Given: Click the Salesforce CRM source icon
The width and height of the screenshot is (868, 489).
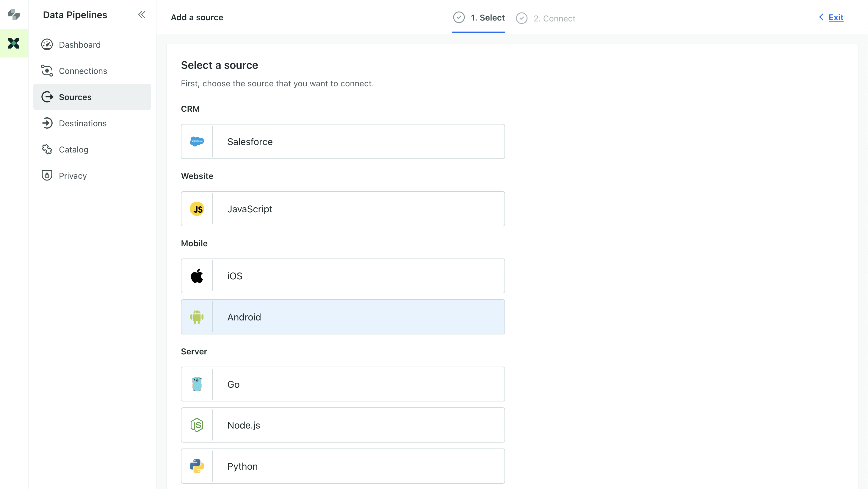Looking at the screenshot, I should click(x=197, y=141).
